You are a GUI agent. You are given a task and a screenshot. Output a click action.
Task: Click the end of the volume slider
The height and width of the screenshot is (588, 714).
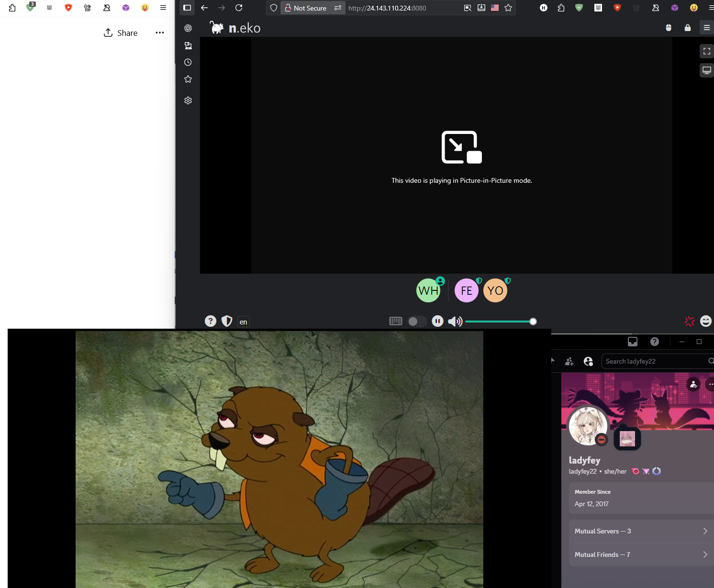(x=533, y=322)
